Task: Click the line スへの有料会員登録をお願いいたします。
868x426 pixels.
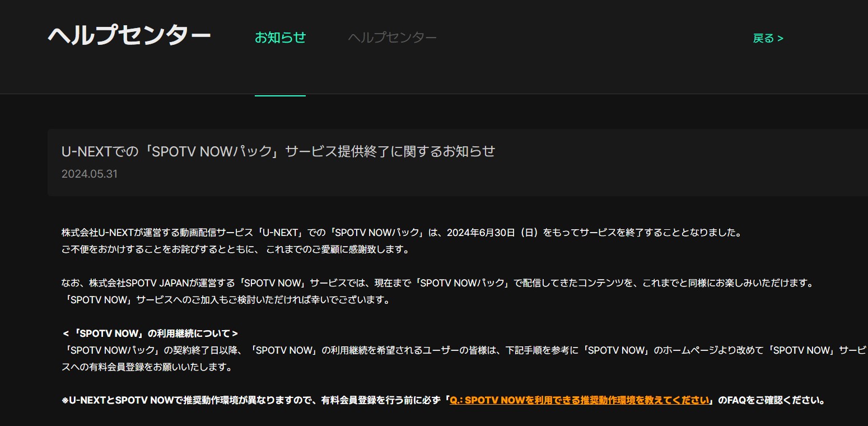Action: 146,368
